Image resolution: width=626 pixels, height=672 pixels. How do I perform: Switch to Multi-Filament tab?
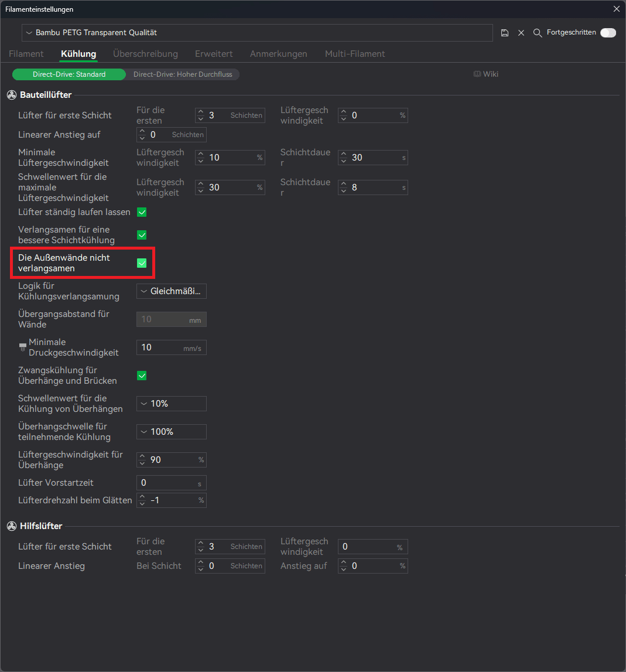pyautogui.click(x=355, y=54)
